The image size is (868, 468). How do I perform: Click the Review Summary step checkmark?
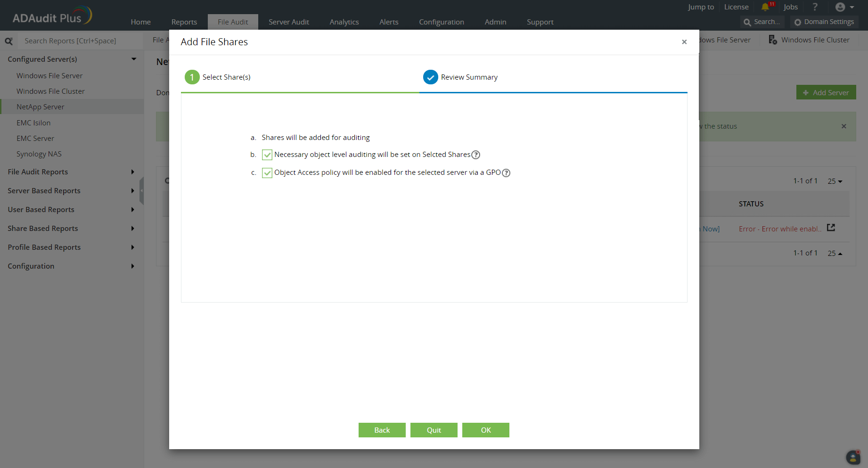click(431, 77)
